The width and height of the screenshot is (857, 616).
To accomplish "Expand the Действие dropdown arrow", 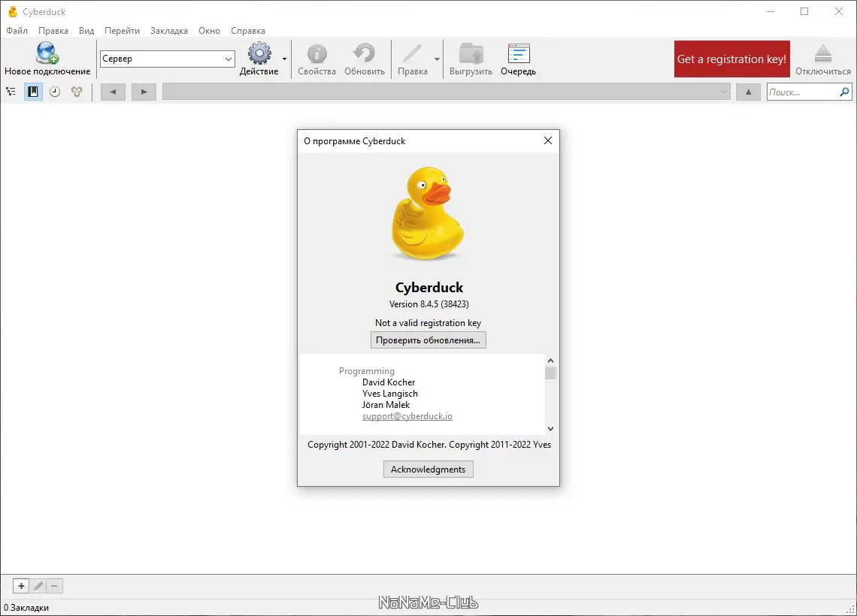I will 284,59.
